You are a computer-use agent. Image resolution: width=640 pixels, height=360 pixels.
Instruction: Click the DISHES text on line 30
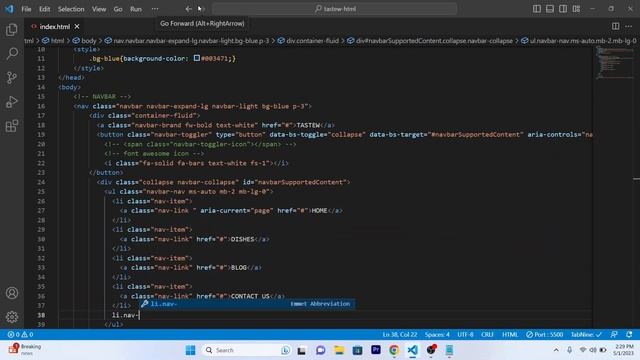click(242, 239)
